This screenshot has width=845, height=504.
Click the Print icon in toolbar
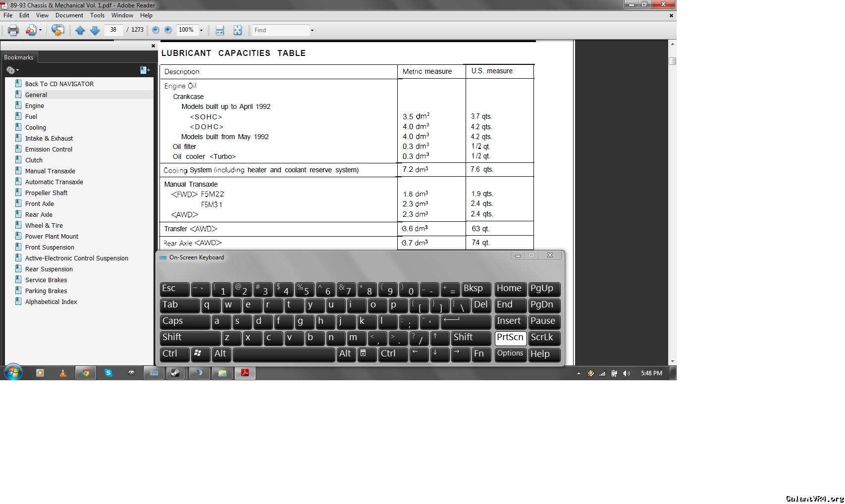(x=13, y=30)
